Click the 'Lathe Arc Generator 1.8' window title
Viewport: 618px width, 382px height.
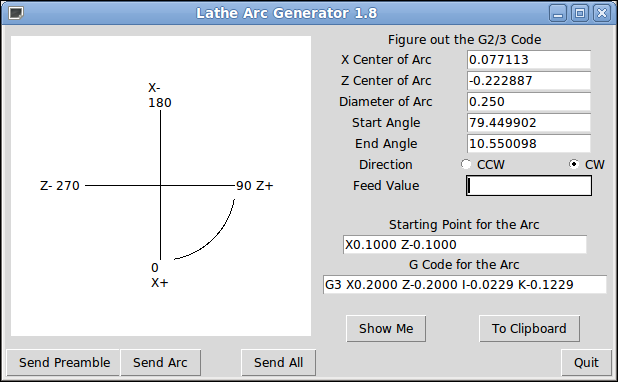point(287,13)
